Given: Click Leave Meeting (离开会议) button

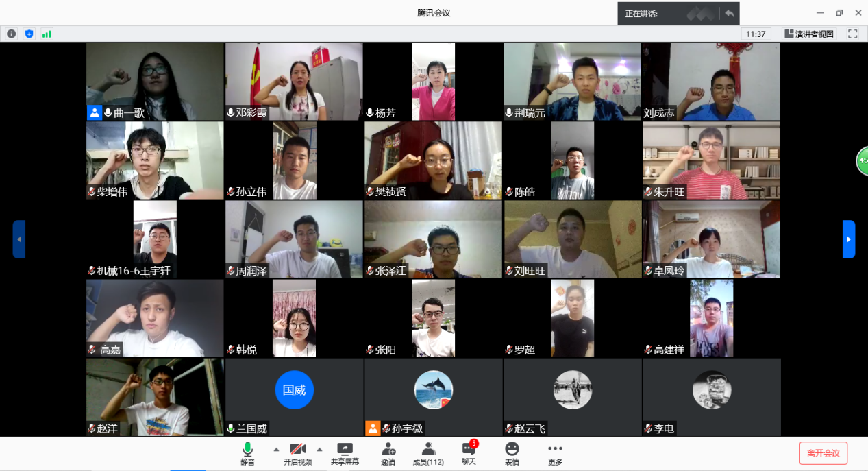Looking at the screenshot, I should point(823,453).
